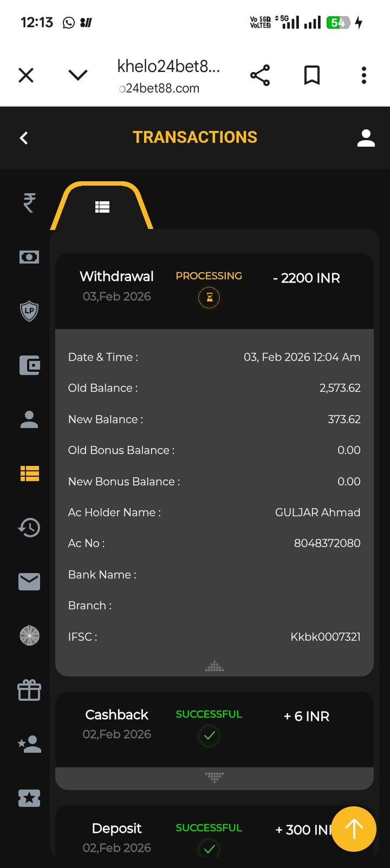Open the referral star-person icon
Viewport: 390px width, 868px height.
point(29,744)
